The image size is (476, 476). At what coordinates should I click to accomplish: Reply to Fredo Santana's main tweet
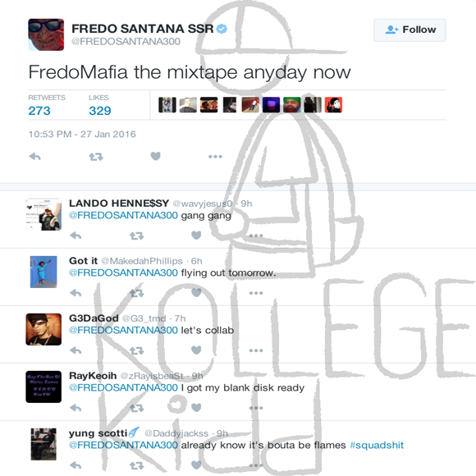pos(35,157)
